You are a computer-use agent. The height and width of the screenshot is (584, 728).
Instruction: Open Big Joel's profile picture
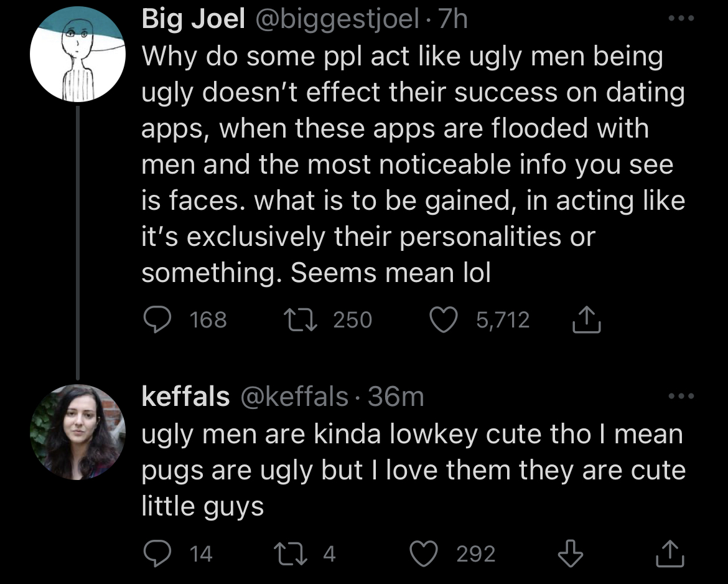[78, 54]
